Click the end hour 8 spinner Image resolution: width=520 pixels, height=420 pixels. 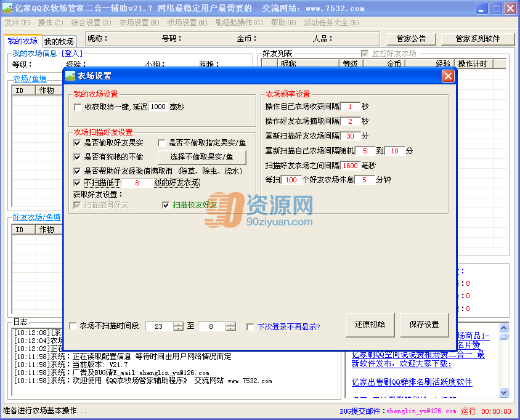point(230,326)
